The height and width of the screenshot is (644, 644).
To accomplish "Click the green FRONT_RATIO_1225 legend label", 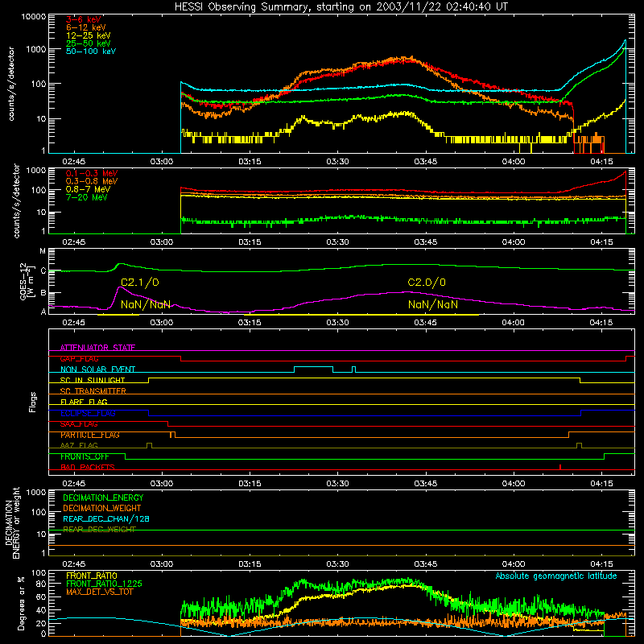I will (x=104, y=584).
